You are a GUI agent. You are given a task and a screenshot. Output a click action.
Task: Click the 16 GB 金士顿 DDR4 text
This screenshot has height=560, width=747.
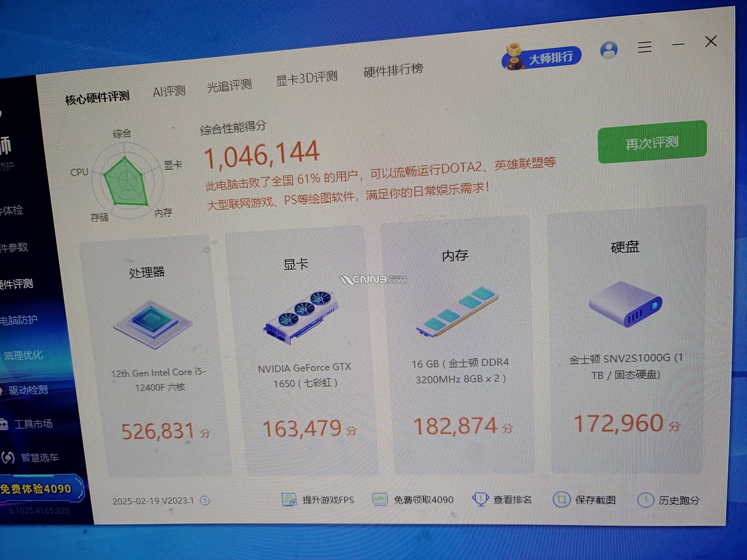point(460,370)
